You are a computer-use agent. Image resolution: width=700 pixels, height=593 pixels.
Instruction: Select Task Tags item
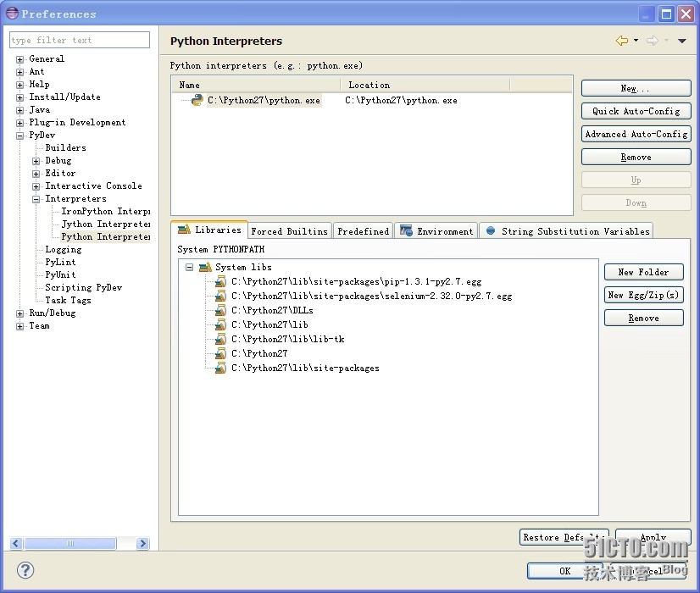point(68,300)
